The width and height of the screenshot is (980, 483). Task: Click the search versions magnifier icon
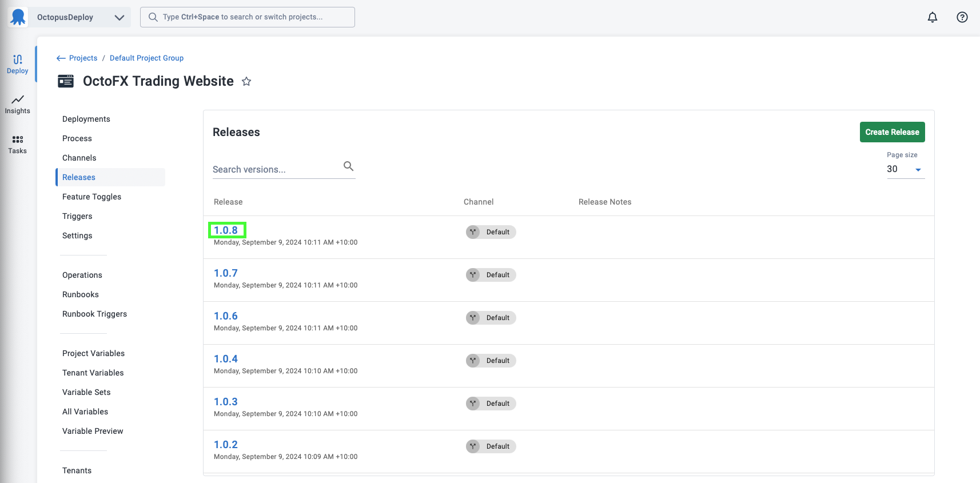point(348,166)
